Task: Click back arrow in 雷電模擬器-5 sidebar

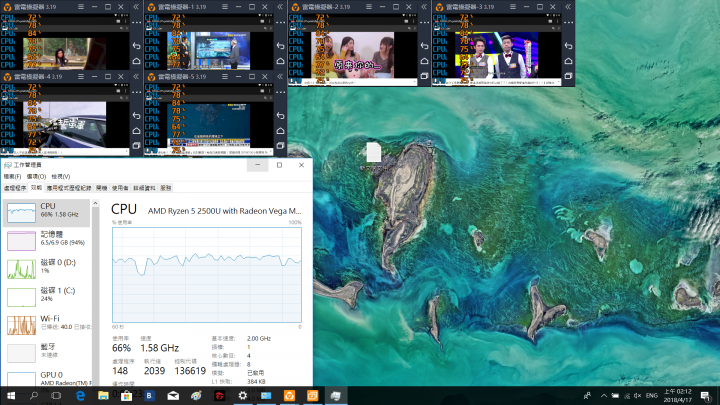Action: point(281,116)
